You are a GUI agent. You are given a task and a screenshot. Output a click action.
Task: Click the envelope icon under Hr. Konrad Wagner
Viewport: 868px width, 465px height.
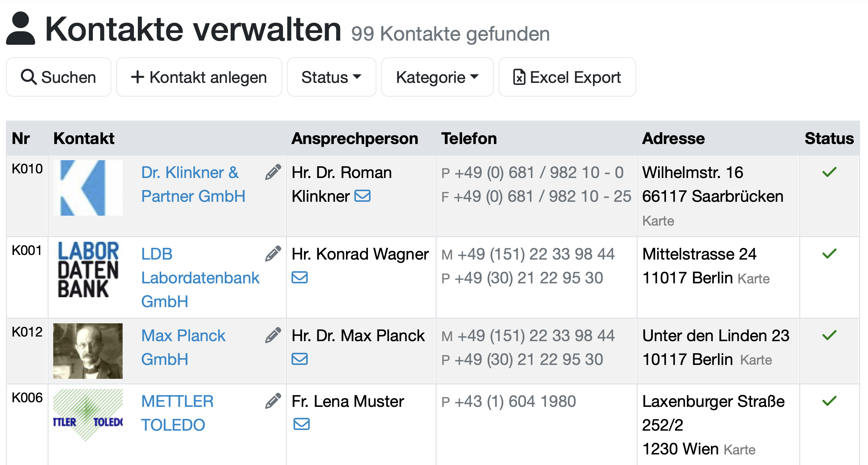[x=300, y=277]
